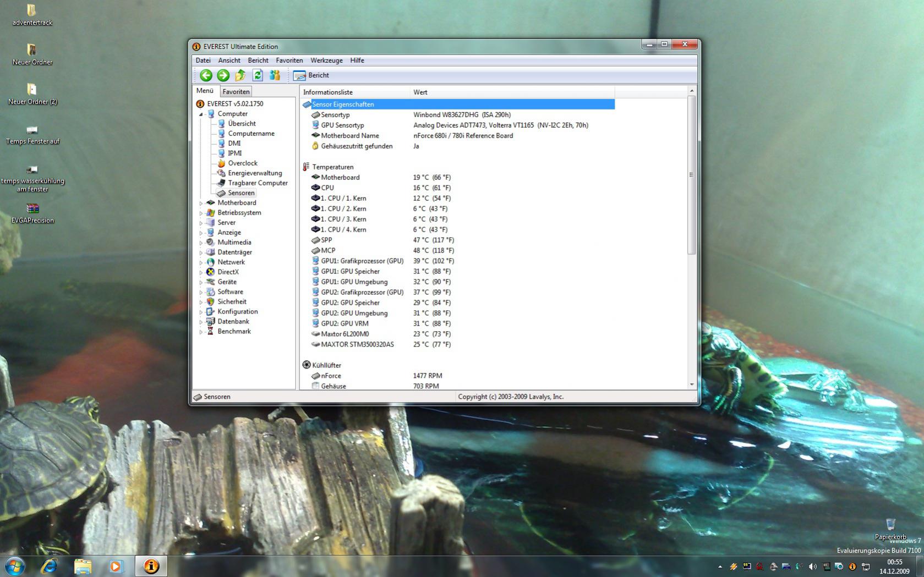
Task: Open the Windows Start menu
Action: pyautogui.click(x=15, y=565)
